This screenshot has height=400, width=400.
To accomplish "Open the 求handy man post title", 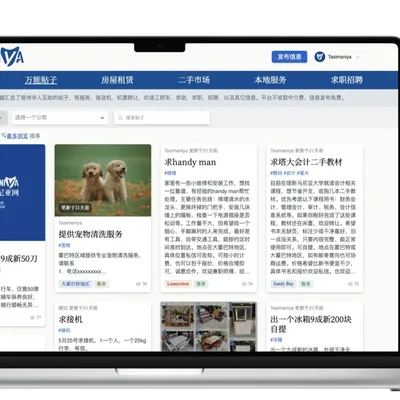I will pos(190,162).
